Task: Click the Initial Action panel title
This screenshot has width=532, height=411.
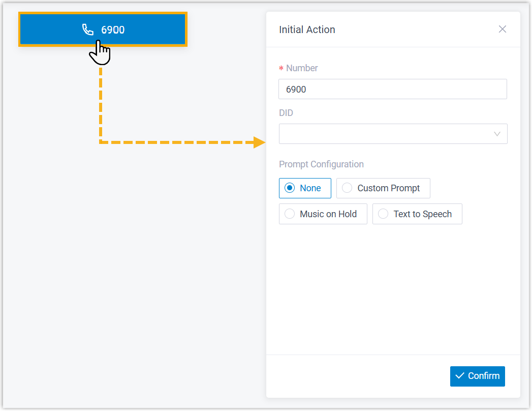Action: pos(307,30)
